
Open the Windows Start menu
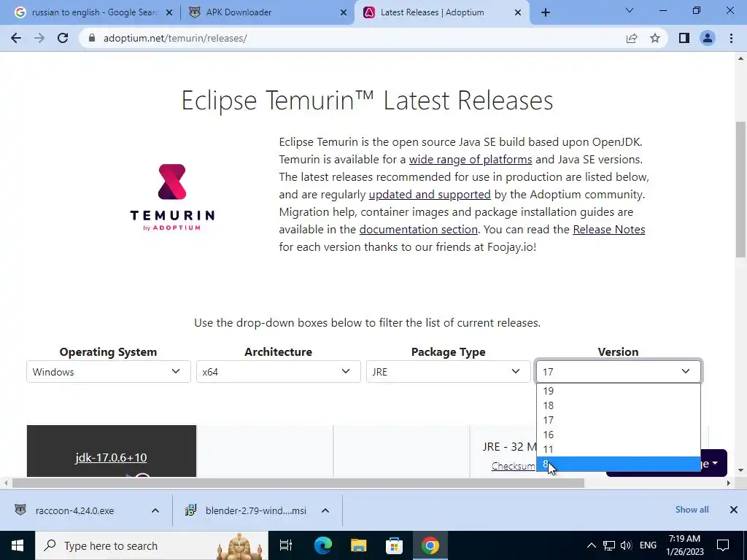18,545
